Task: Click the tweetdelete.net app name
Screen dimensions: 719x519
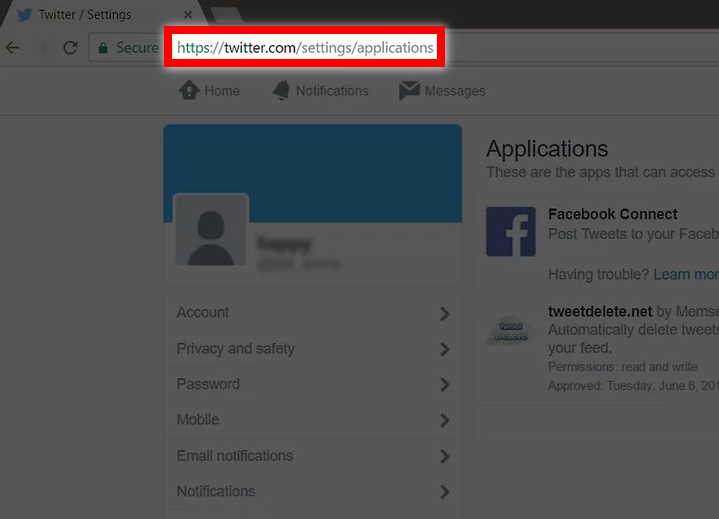Action: coord(600,311)
